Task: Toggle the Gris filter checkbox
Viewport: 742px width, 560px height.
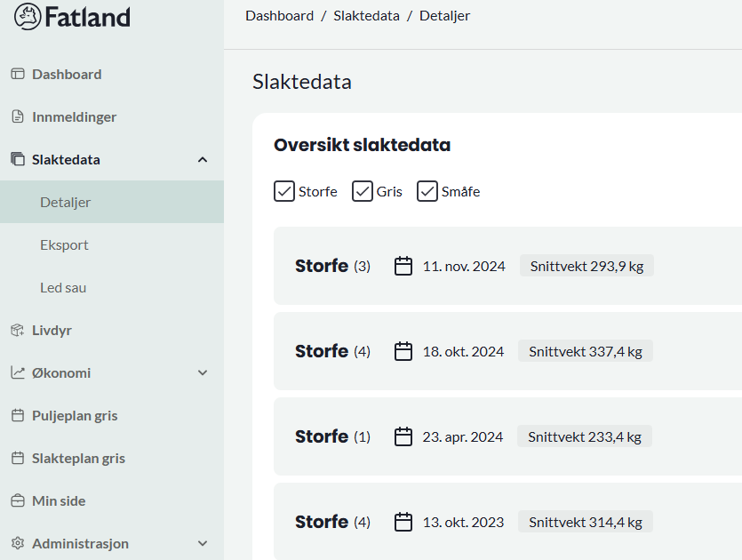Action: (x=362, y=192)
